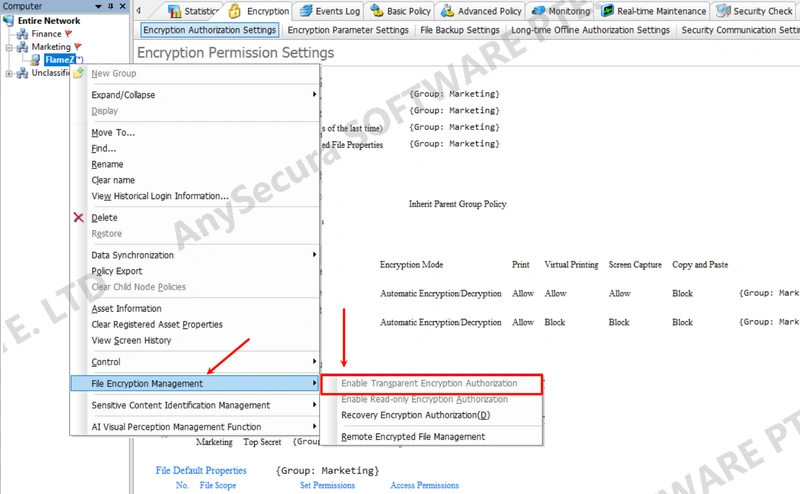Click the File Default Properties link

coord(201,471)
